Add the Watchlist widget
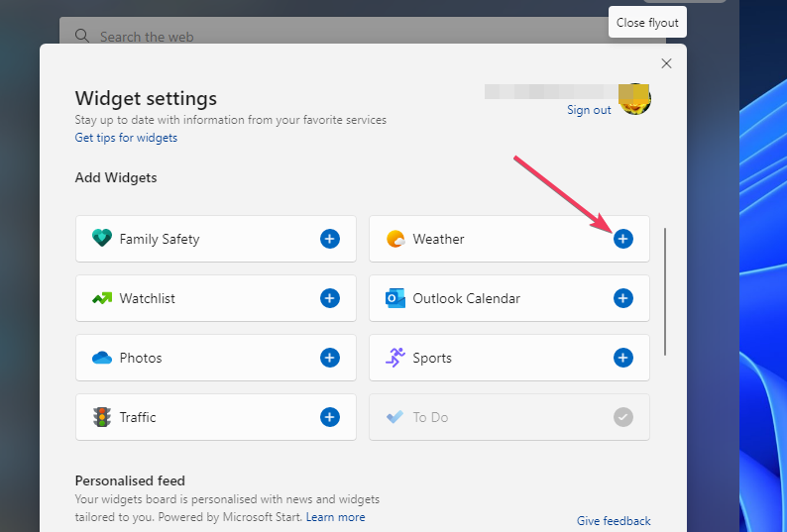Screen dimensions: 787x532 pos(330,298)
